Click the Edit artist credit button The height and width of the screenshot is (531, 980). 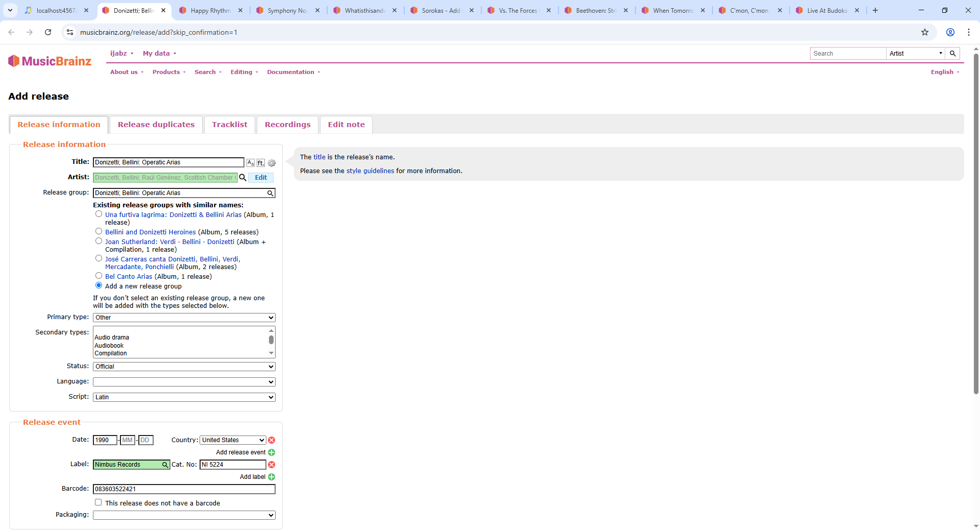pos(261,178)
